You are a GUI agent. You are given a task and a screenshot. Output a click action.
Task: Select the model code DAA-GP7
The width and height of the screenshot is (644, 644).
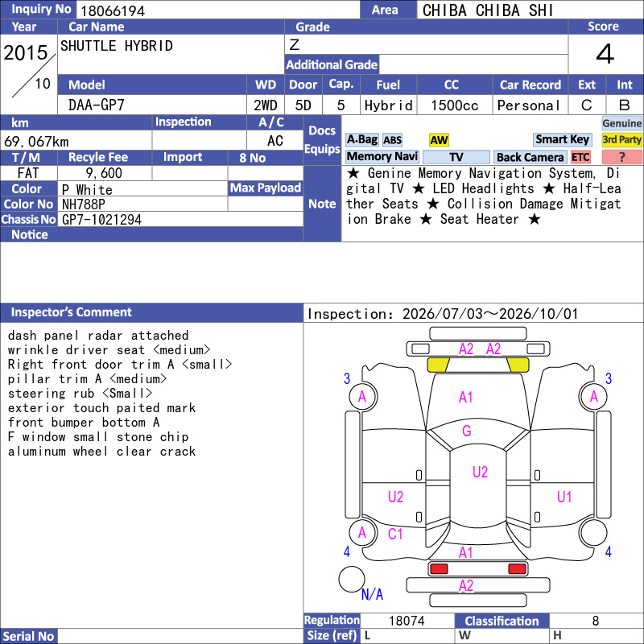click(96, 105)
